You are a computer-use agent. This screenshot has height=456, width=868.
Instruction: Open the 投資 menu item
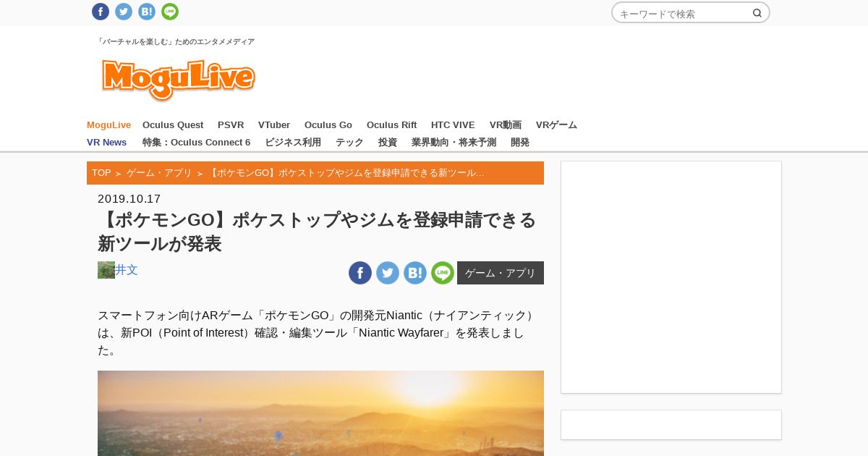click(388, 143)
